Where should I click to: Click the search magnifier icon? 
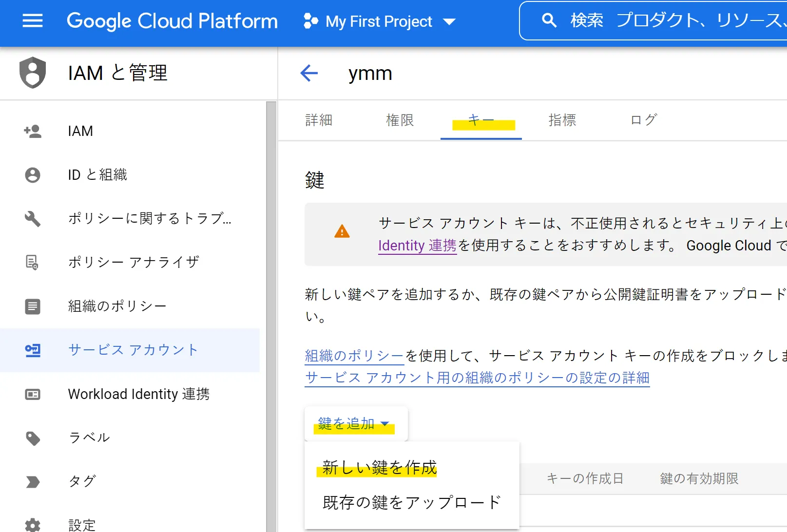[549, 20]
